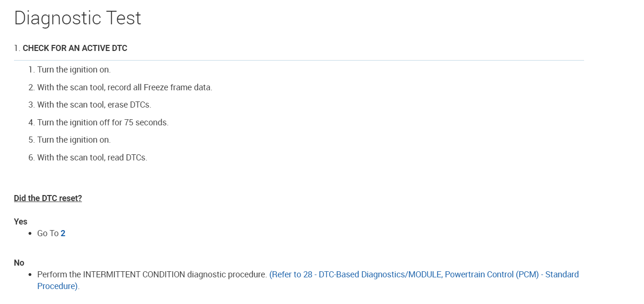Viewport: 644px width, 304px height.
Task: Select the bold No answer label
Action: click(x=19, y=263)
